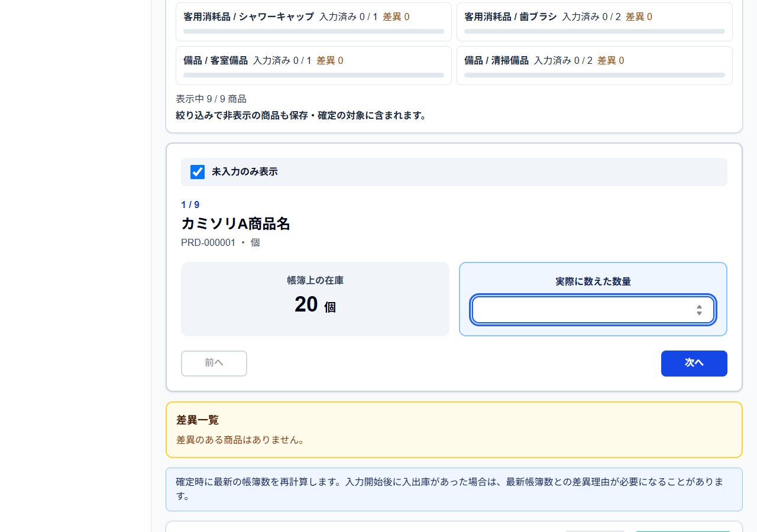
Task: Click the 差異一覧 panel heading
Action: 198,420
